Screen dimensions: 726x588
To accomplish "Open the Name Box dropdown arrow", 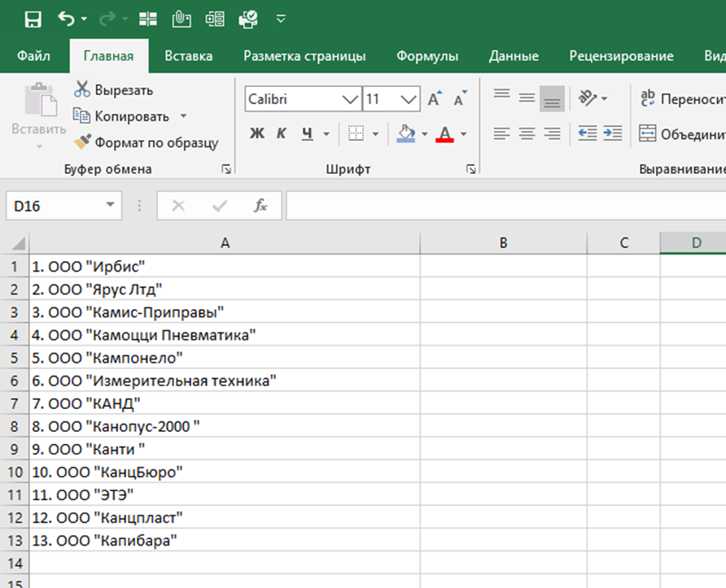I will click(110, 204).
